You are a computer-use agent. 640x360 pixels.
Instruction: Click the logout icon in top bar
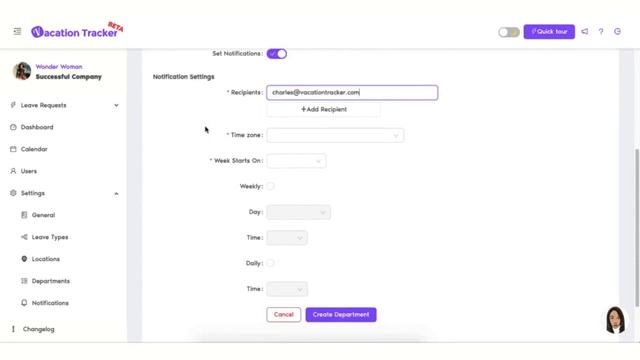coord(617,31)
